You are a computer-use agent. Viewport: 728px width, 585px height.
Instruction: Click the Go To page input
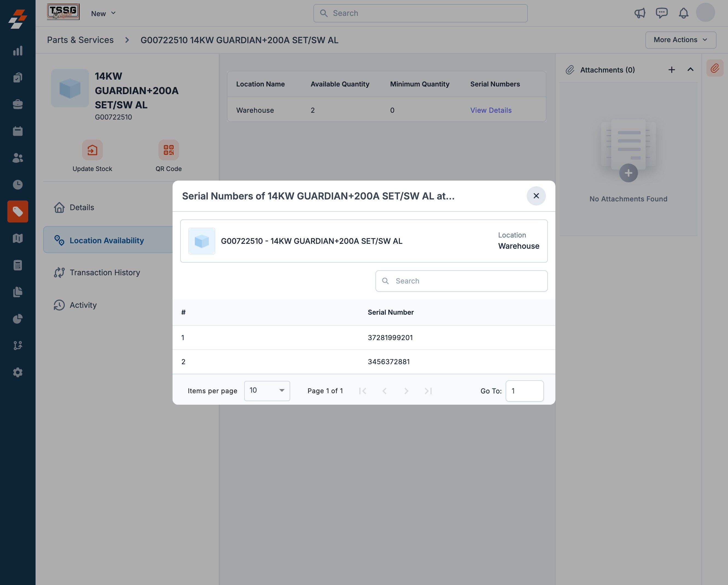click(x=524, y=391)
